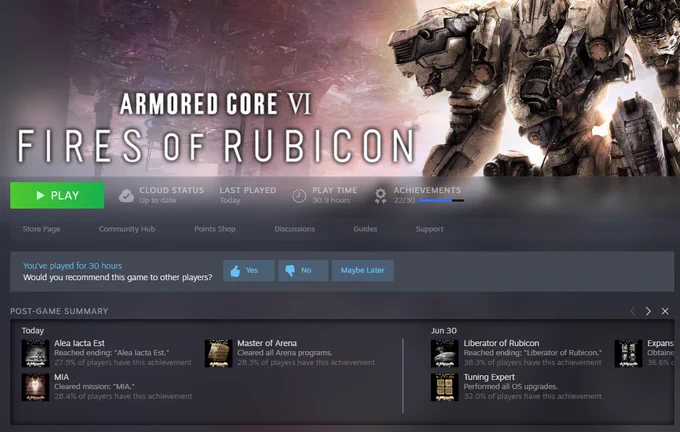Click thumbs-up icon on Yes button
The height and width of the screenshot is (432, 680).
[x=235, y=271]
